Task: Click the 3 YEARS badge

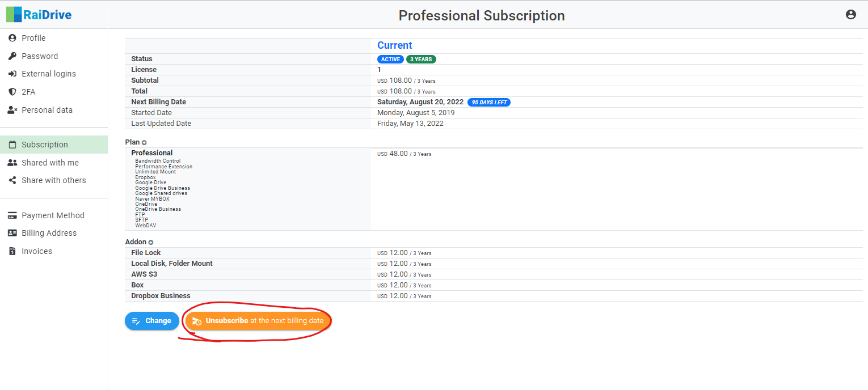Action: tap(421, 60)
